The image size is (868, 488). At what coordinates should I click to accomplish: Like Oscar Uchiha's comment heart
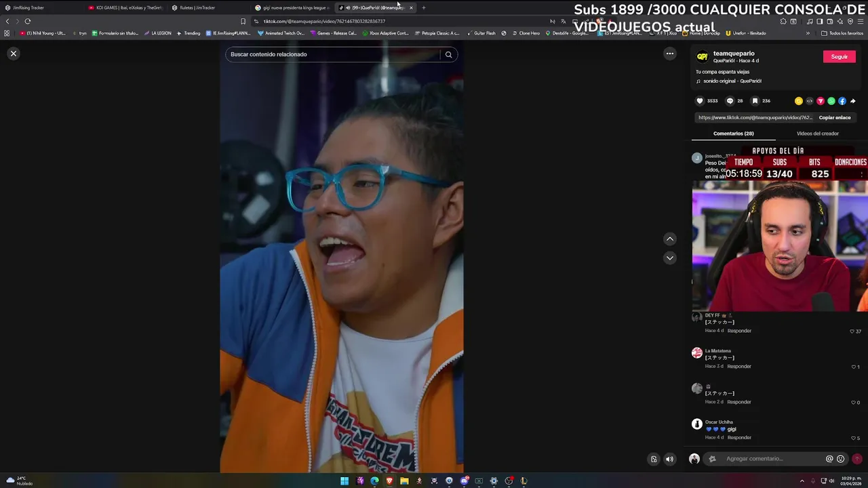[x=854, y=438]
